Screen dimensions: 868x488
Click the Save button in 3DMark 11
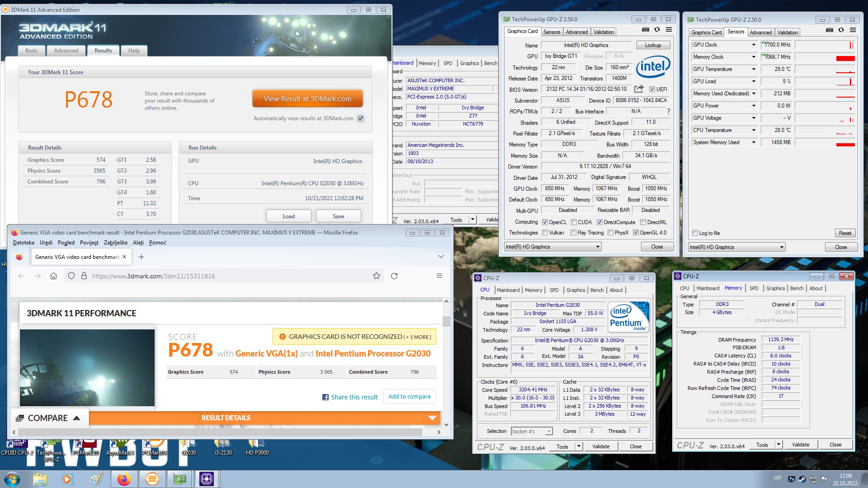pos(339,216)
